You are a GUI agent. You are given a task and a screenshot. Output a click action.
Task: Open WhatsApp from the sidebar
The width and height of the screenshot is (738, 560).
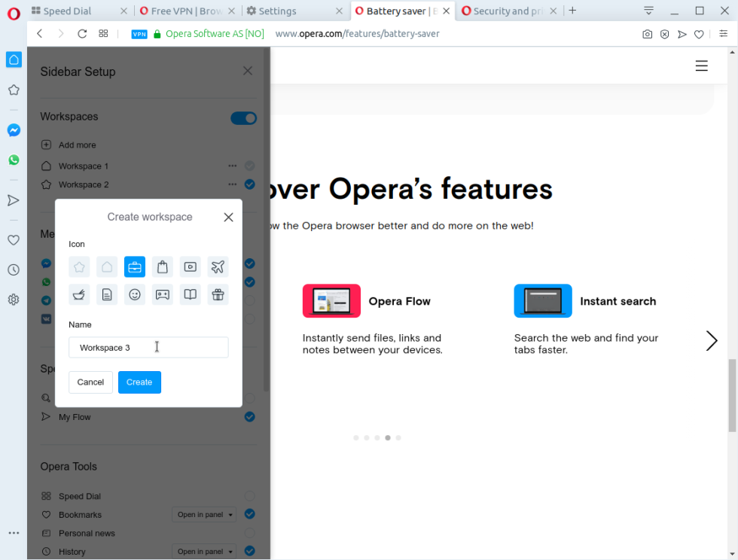[x=14, y=160]
